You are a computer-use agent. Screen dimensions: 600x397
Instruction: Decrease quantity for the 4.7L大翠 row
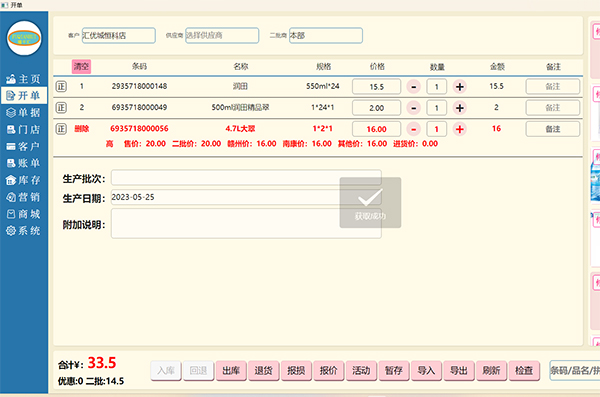click(x=413, y=129)
